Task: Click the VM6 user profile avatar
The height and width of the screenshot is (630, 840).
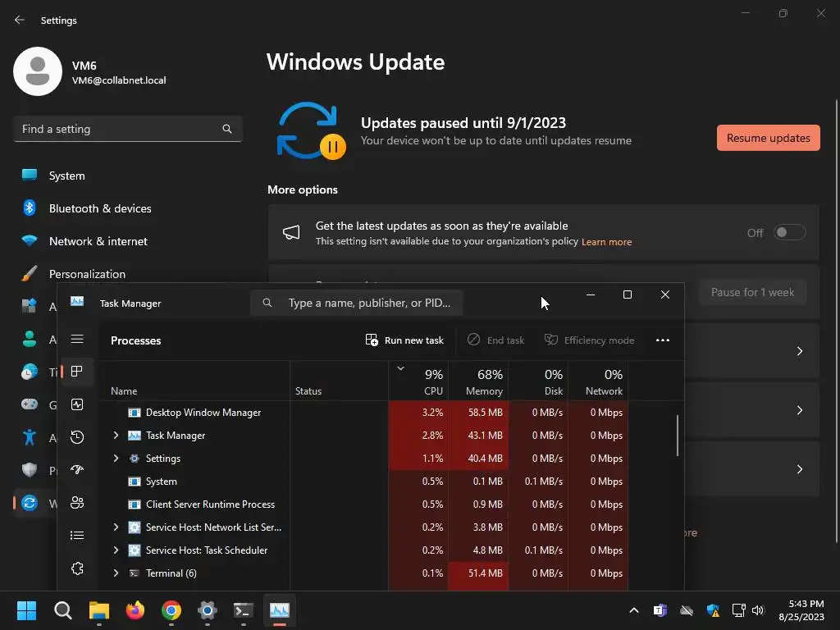Action: pos(38,71)
